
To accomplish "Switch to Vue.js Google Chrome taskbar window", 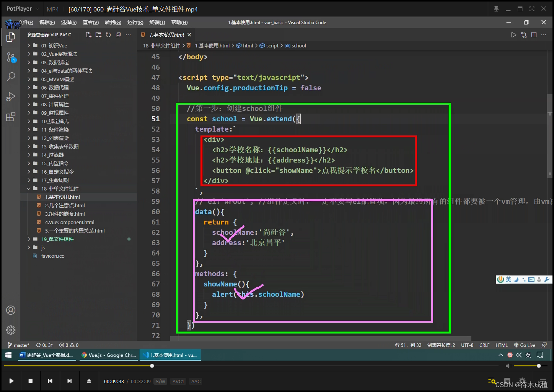I will pyautogui.click(x=109, y=355).
